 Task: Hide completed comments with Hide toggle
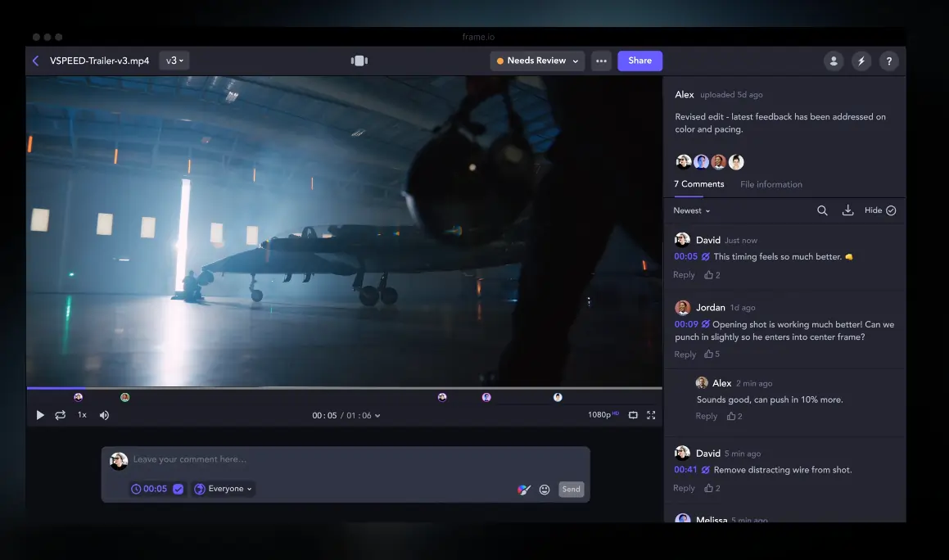(879, 210)
